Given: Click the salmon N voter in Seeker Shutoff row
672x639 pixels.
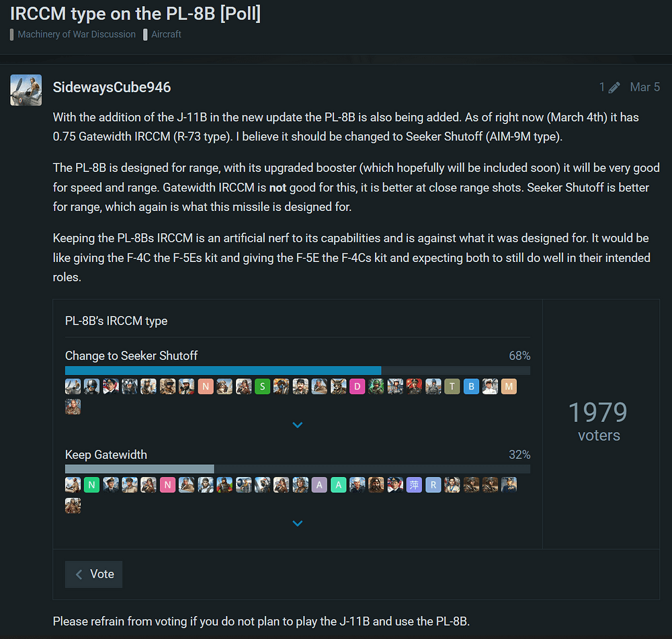Looking at the screenshot, I should coord(206,386).
